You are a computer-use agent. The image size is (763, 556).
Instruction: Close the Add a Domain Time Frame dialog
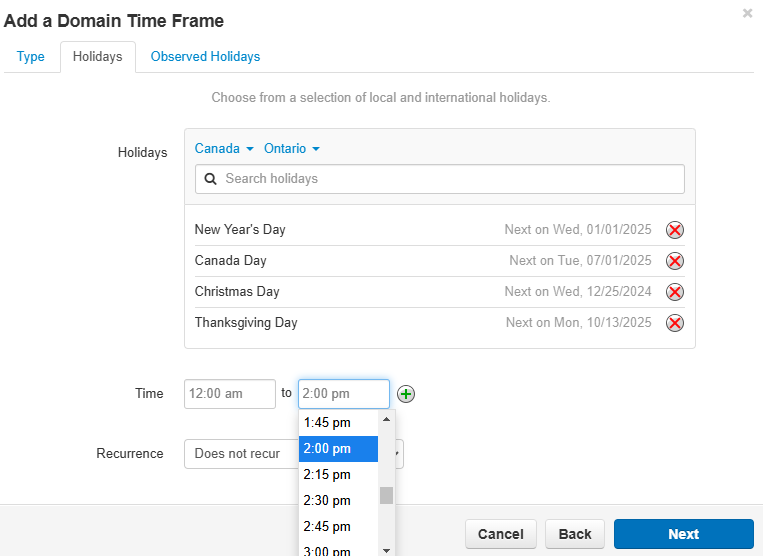747,13
